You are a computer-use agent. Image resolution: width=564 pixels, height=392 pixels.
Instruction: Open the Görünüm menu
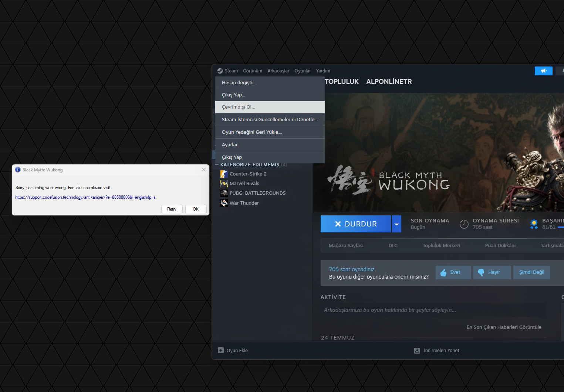[253, 71]
